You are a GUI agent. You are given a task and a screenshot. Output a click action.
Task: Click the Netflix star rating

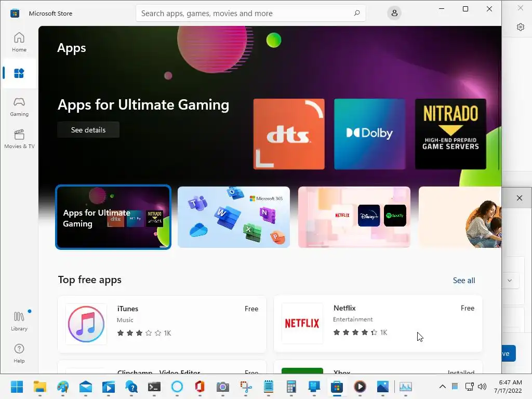[355, 332]
